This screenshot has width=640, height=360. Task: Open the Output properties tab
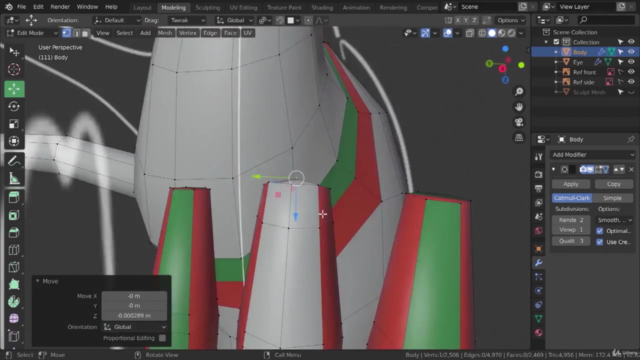539,189
